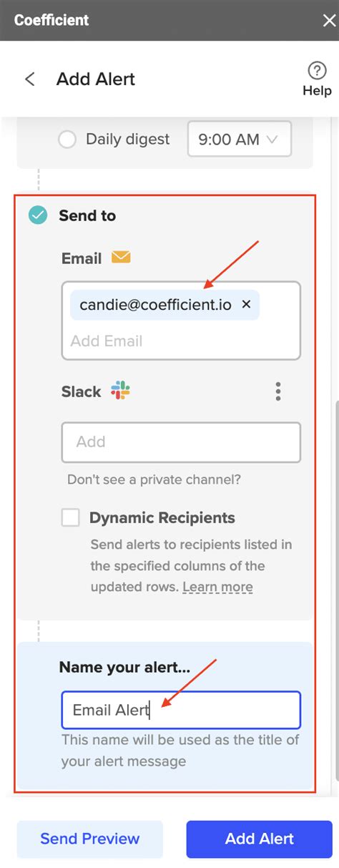
Task: Open the Help question mark icon
Action: click(317, 71)
